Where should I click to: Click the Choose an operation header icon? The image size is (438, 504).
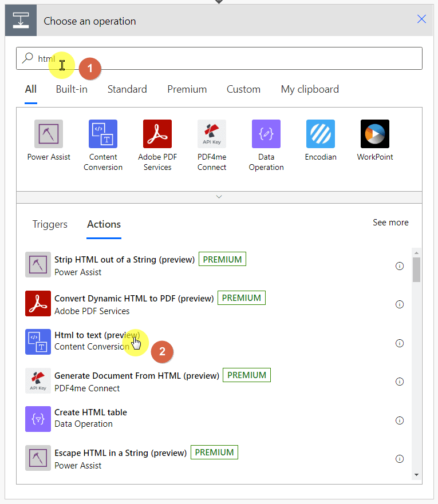click(x=21, y=20)
